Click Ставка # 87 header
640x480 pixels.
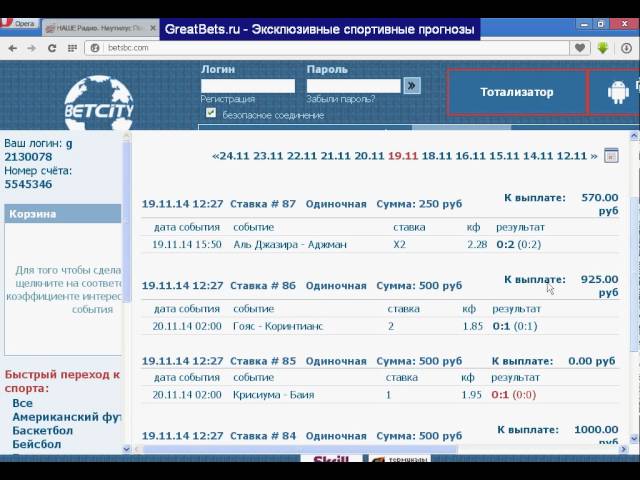(263, 204)
